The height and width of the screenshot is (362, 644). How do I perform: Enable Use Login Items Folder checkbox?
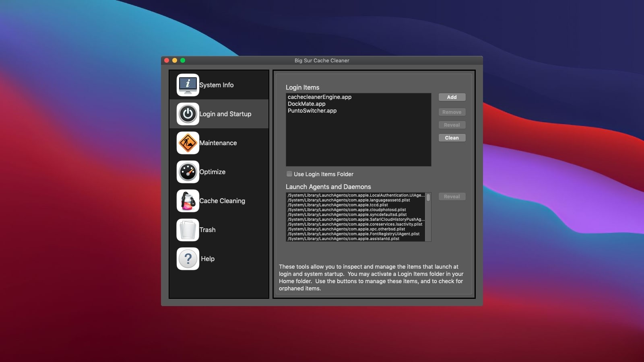pos(289,174)
